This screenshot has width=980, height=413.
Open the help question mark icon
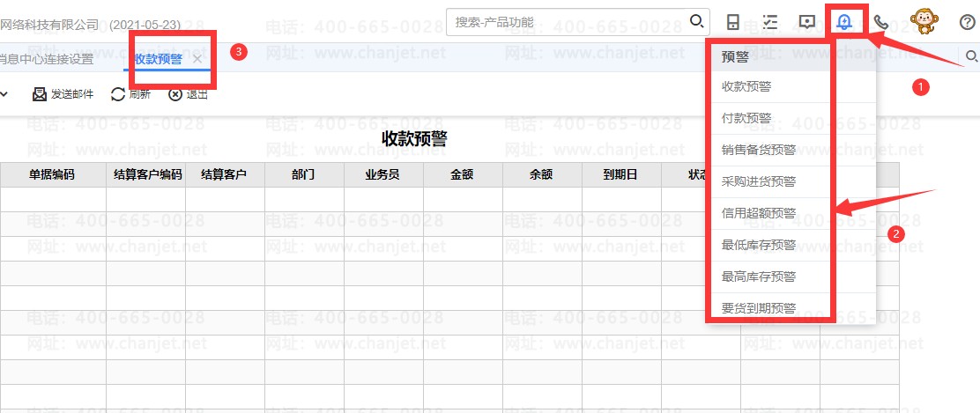[966, 22]
